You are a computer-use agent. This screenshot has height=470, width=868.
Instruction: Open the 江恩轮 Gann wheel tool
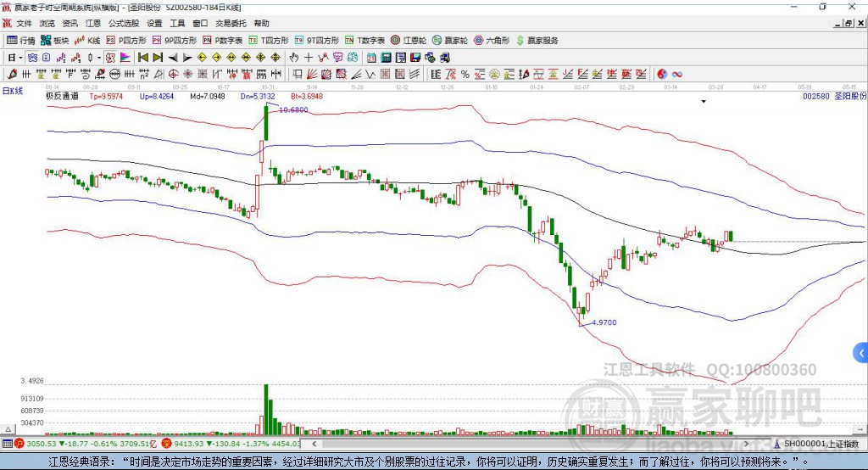[409, 41]
